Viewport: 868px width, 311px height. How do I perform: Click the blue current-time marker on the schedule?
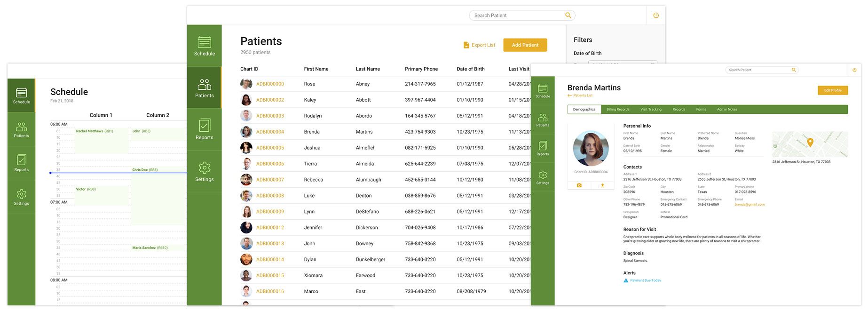(51, 173)
